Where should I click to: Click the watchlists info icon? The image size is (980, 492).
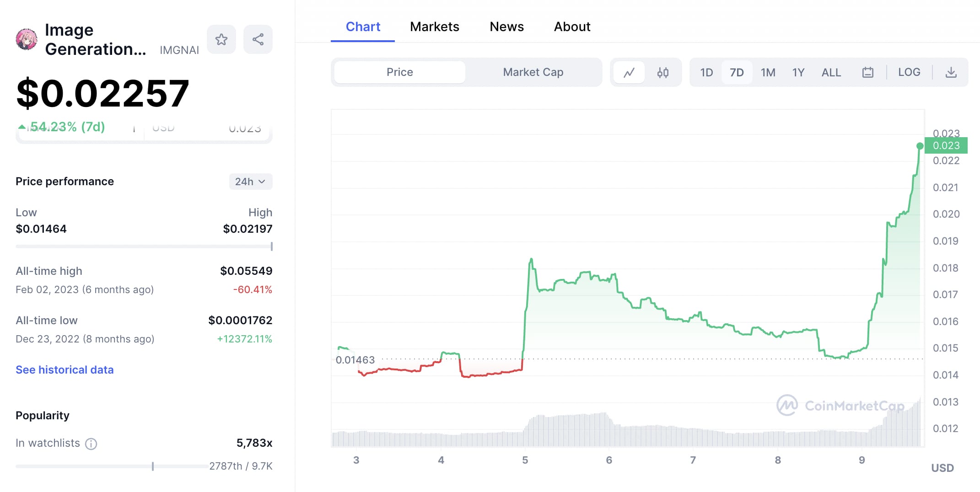(91, 444)
